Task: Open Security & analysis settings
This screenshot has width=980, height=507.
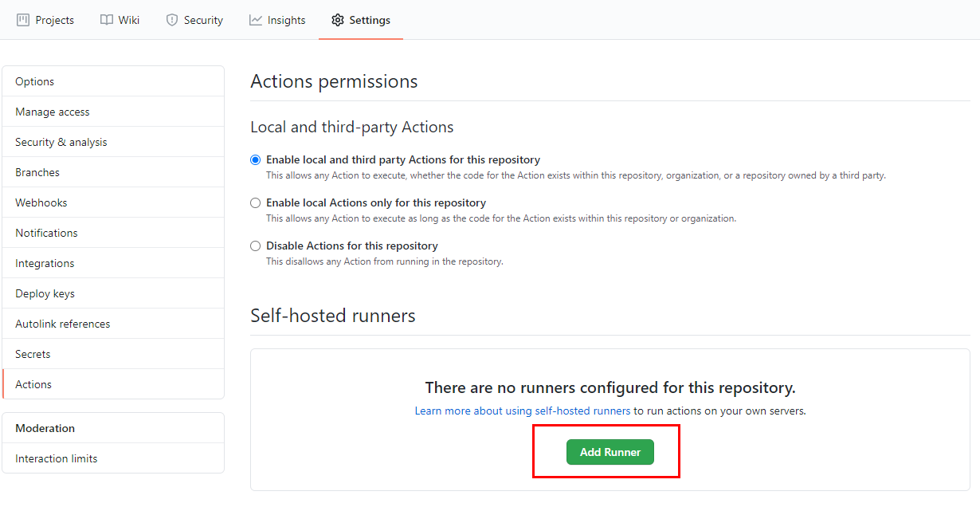Action: coord(113,142)
